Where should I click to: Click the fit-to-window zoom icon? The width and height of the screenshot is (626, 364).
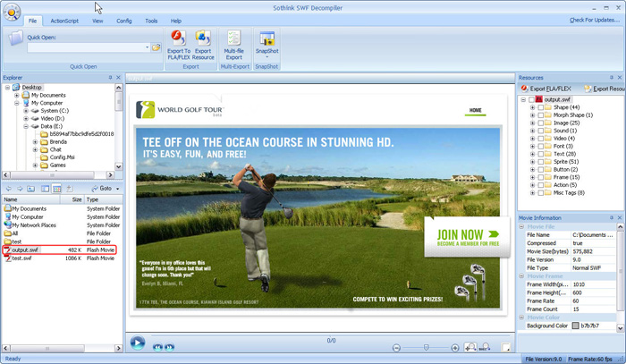470,347
